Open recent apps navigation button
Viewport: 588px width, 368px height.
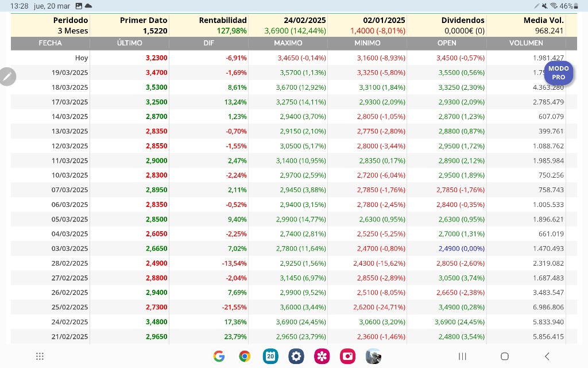click(x=462, y=356)
